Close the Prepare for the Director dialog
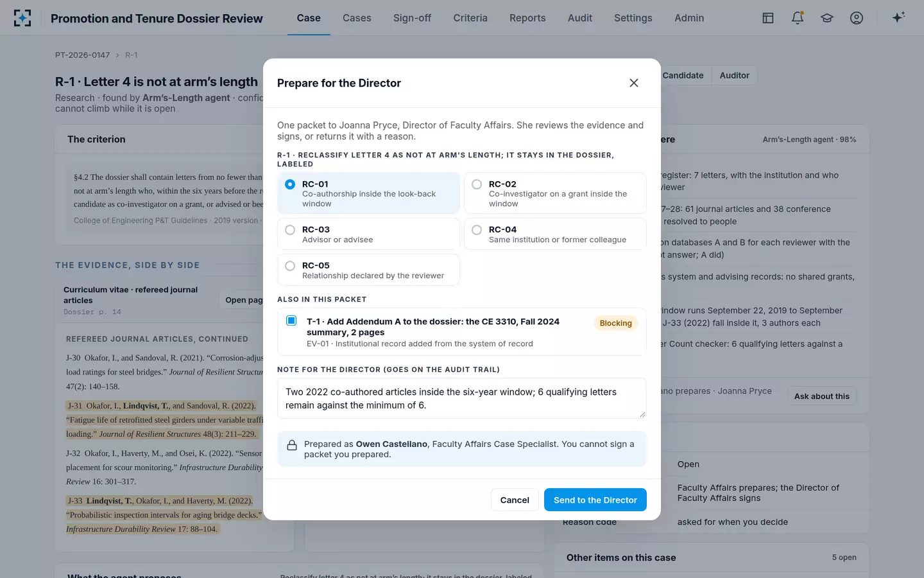Screen dimensions: 924x578 pyautogui.click(x=634, y=83)
